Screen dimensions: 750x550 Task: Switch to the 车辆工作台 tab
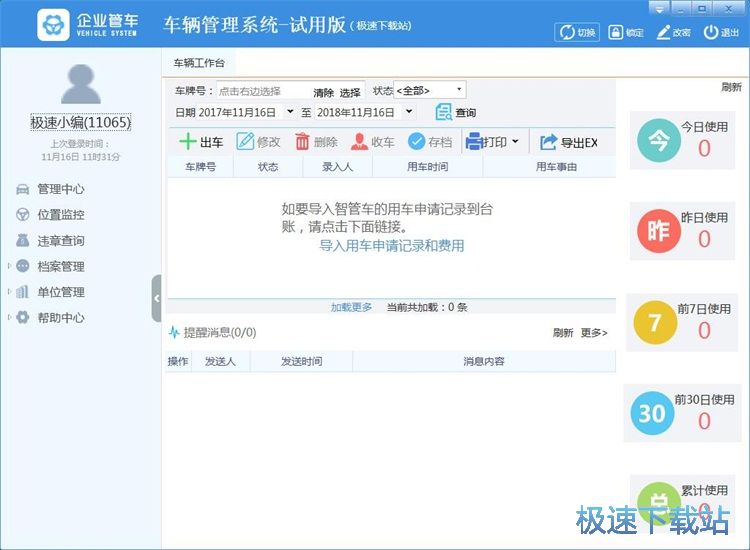tap(199, 62)
